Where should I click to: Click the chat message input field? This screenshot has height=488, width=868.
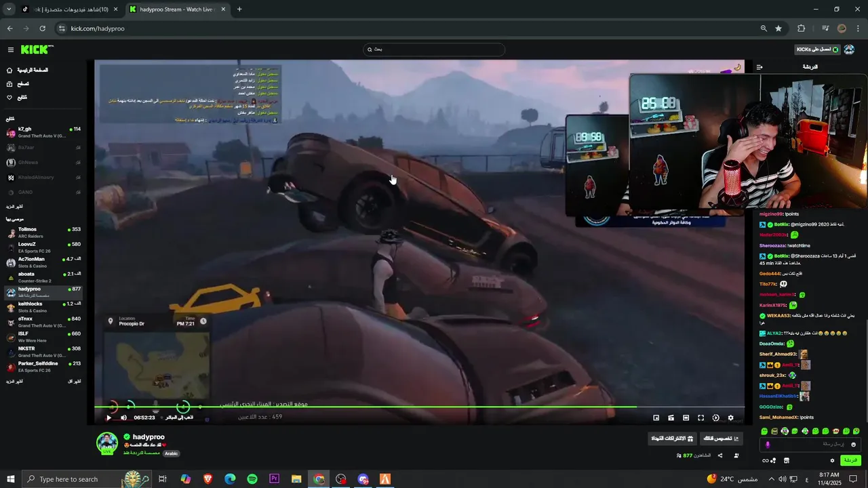pos(810,445)
